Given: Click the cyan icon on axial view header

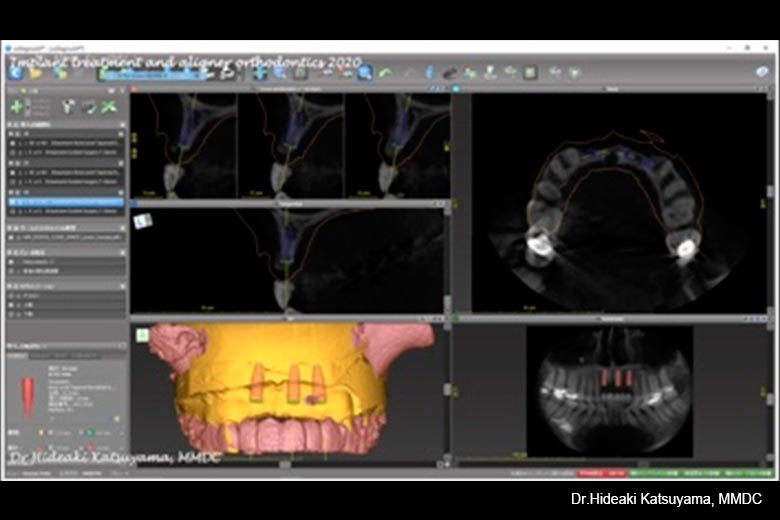Looking at the screenshot, I should (456, 89).
